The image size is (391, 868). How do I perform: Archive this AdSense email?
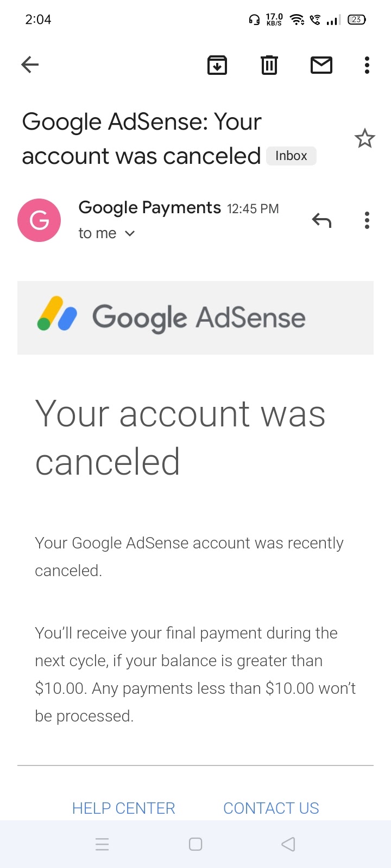(x=217, y=65)
